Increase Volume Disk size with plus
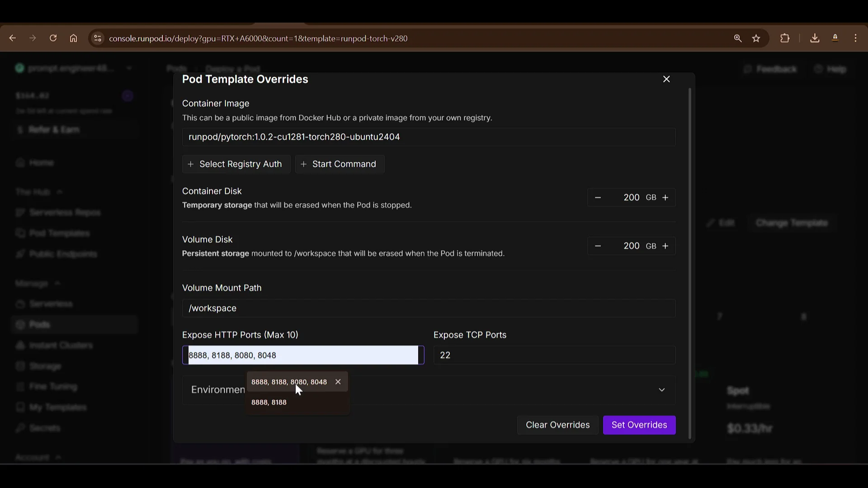Viewport: 868px width, 488px height. tap(665, 246)
